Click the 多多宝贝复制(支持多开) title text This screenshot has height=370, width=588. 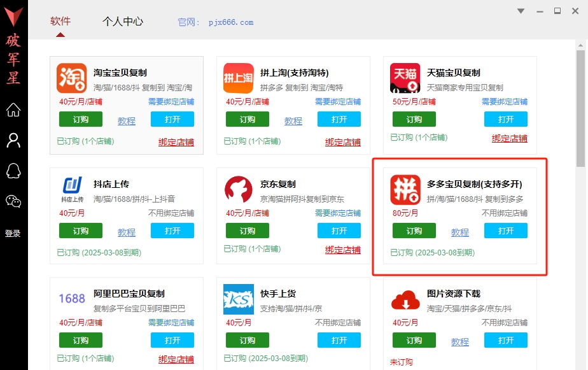point(474,184)
